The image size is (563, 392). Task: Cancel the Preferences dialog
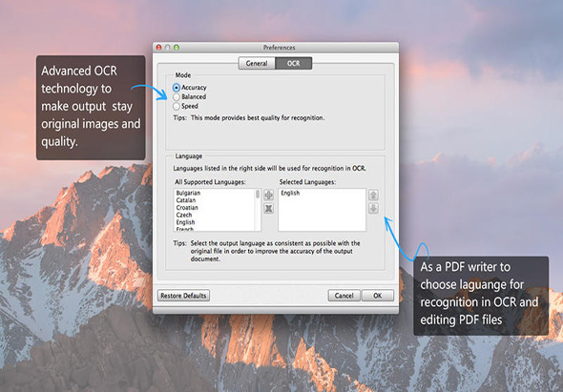pyautogui.click(x=344, y=296)
